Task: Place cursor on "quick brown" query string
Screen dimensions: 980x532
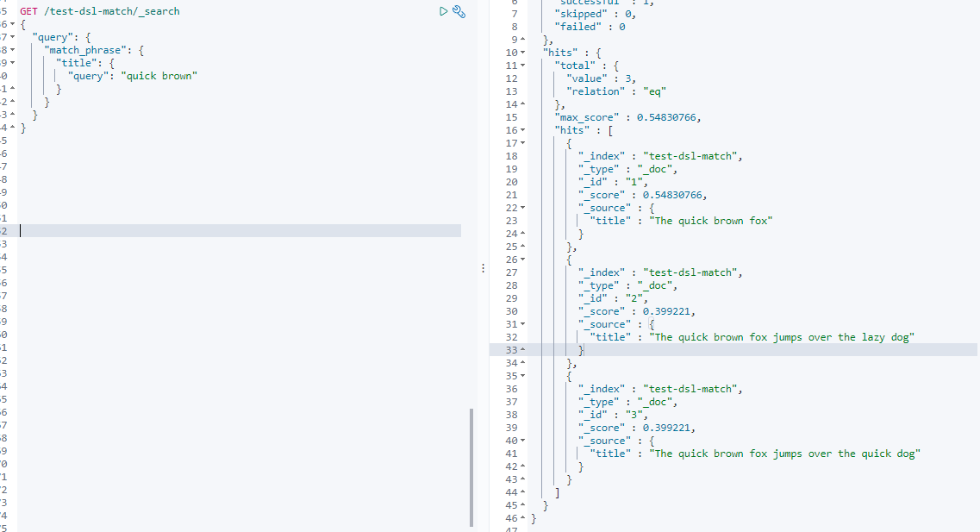Action: 159,76
